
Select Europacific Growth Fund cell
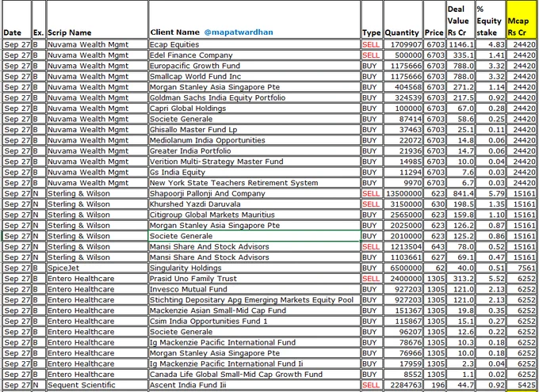click(x=254, y=66)
